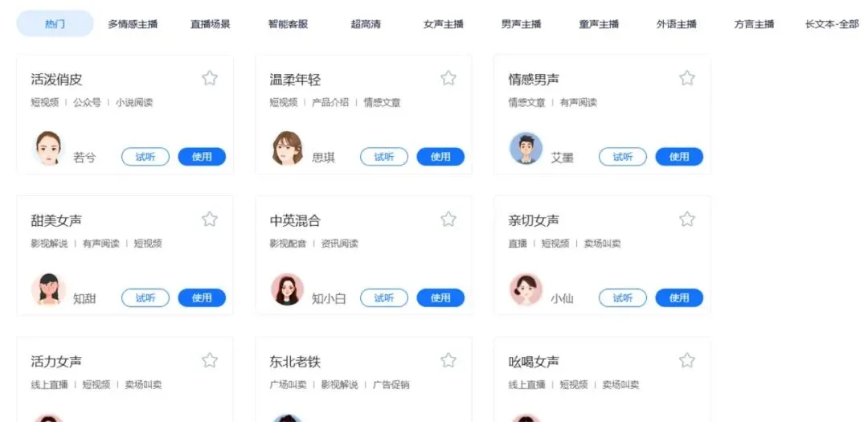
Task: Play 试听 sample for 知甜 voice
Action: [x=145, y=298]
